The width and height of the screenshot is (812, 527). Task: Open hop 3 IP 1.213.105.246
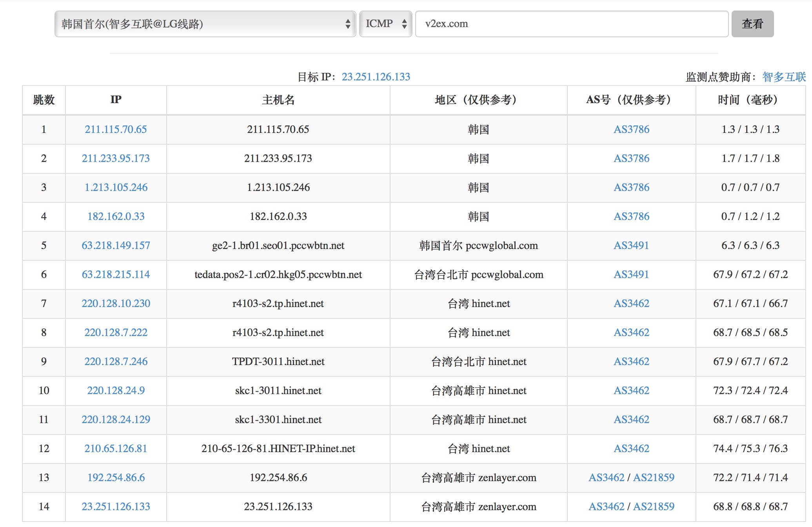pyautogui.click(x=116, y=187)
